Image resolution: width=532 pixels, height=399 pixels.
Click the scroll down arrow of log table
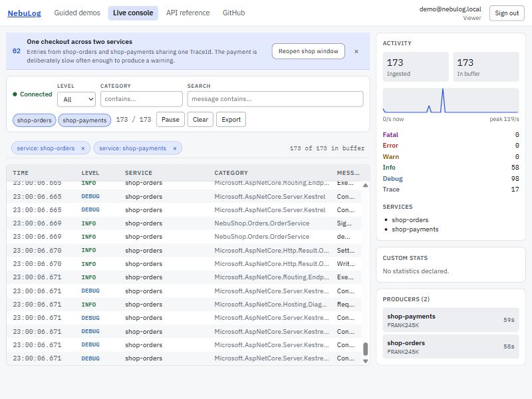click(365, 361)
